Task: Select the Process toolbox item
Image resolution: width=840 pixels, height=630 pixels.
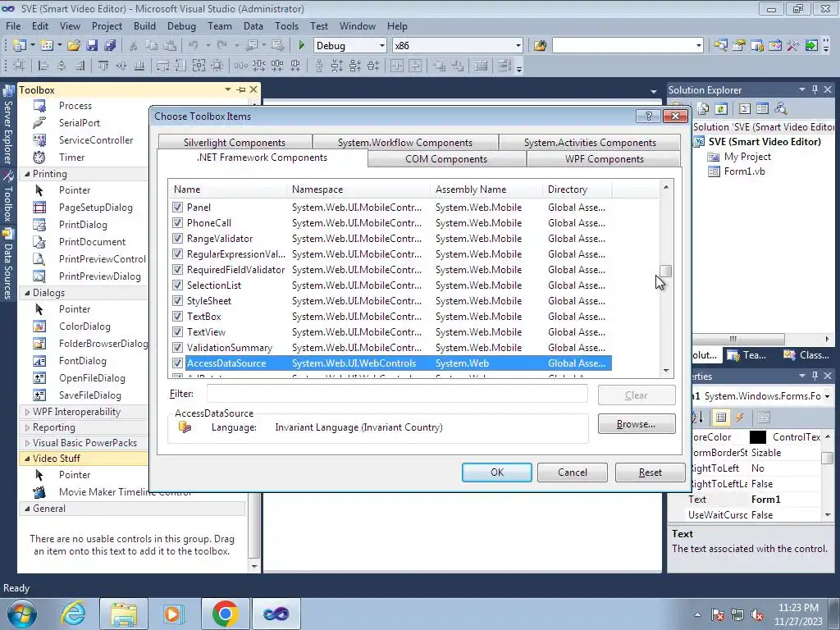Action: [x=75, y=106]
